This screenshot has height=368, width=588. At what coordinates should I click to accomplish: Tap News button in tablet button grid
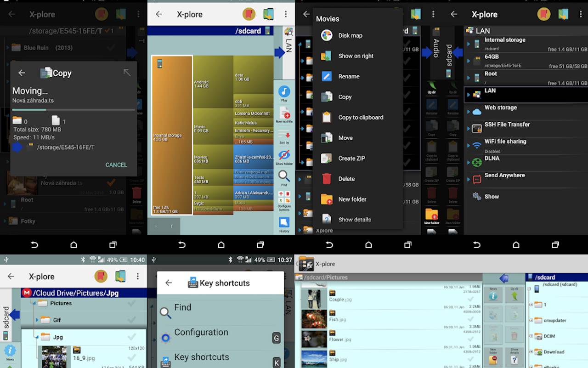[493, 294]
